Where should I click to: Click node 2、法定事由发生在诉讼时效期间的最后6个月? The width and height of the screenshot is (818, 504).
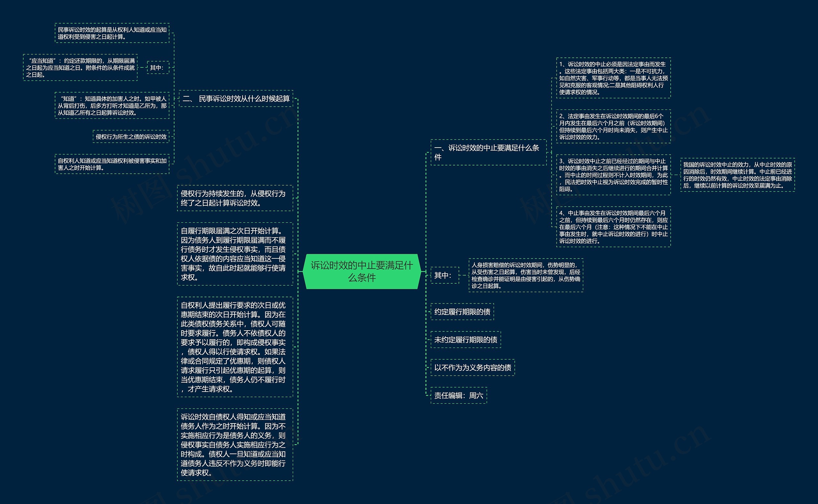(x=613, y=127)
